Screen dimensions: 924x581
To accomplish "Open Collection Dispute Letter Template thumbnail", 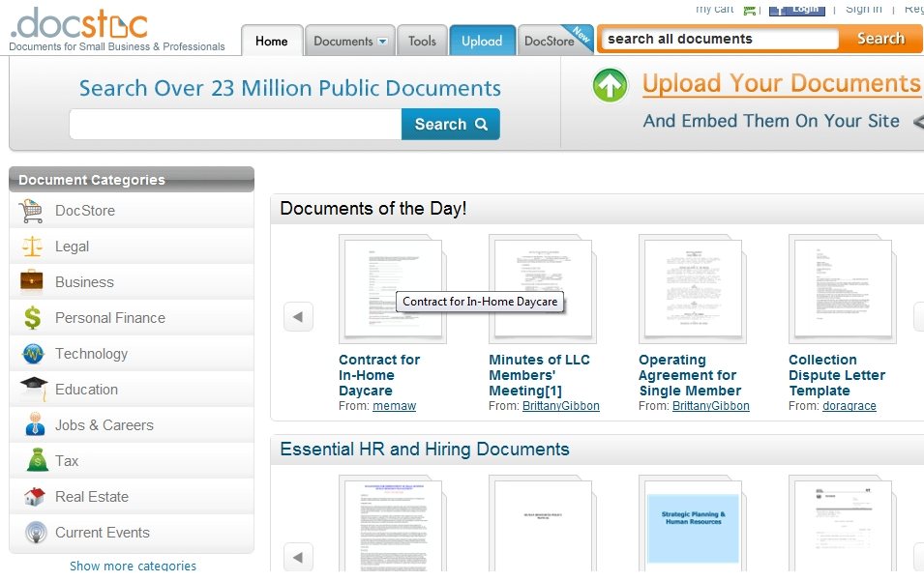I will (843, 289).
